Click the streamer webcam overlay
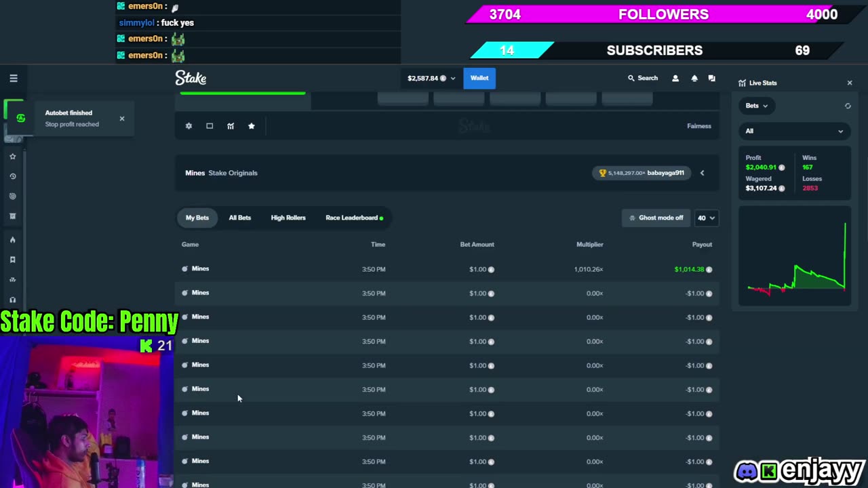868x488 pixels. point(87,412)
